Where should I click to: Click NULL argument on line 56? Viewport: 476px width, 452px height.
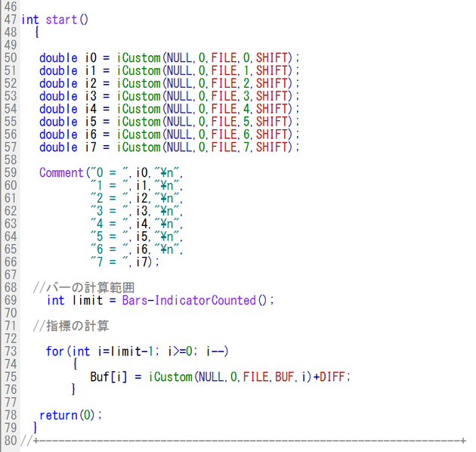(x=179, y=135)
